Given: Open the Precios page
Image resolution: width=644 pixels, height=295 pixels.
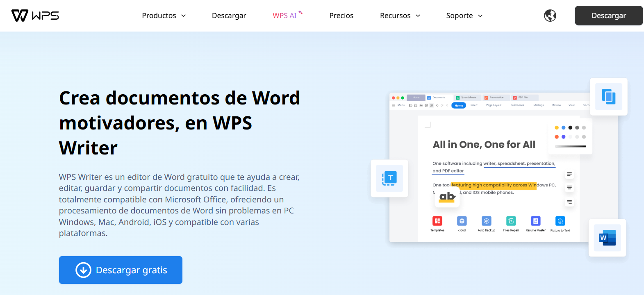Looking at the screenshot, I should [x=341, y=16].
